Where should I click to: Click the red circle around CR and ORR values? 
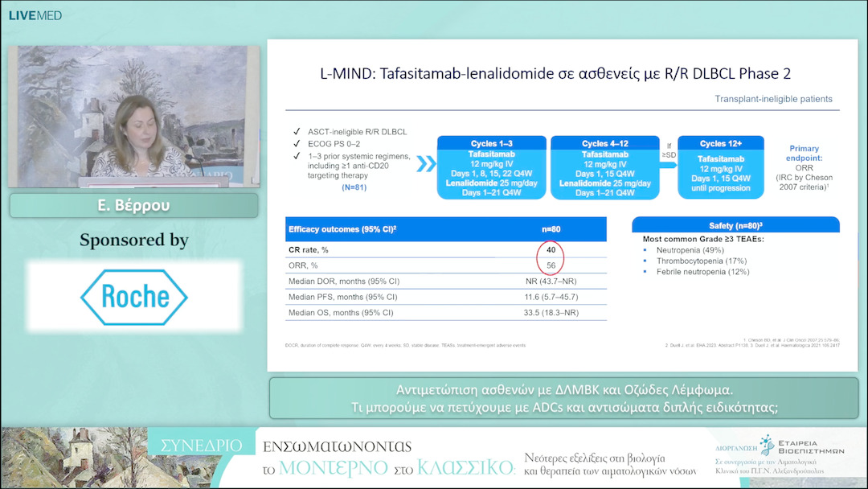click(551, 257)
